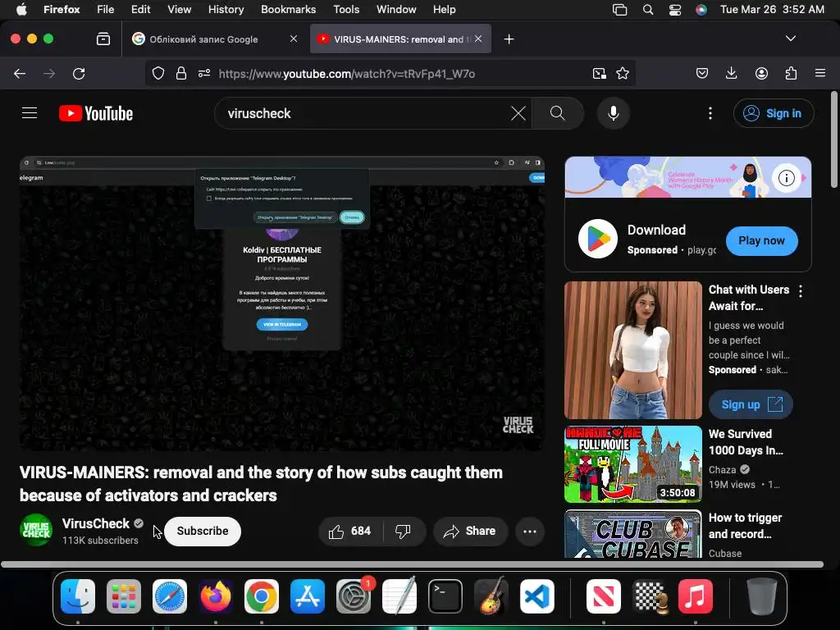
Task: Open Google Chrome from the Dock
Action: [x=262, y=596]
